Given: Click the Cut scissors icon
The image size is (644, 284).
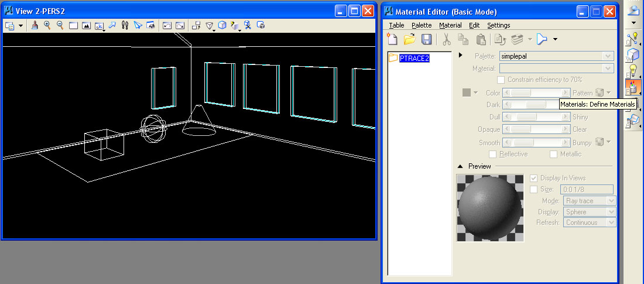Looking at the screenshot, I should tap(447, 39).
